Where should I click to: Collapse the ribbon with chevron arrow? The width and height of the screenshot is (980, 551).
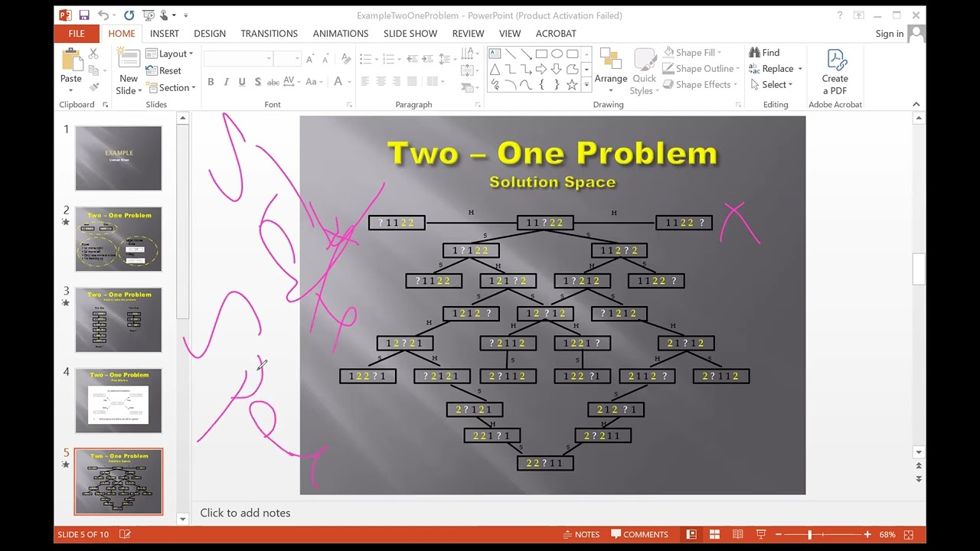click(916, 104)
